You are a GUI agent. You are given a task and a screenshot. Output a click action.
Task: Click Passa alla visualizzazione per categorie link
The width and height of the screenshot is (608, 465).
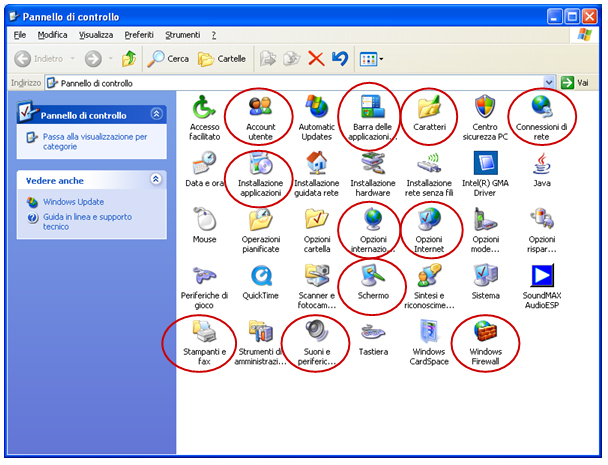click(x=95, y=142)
